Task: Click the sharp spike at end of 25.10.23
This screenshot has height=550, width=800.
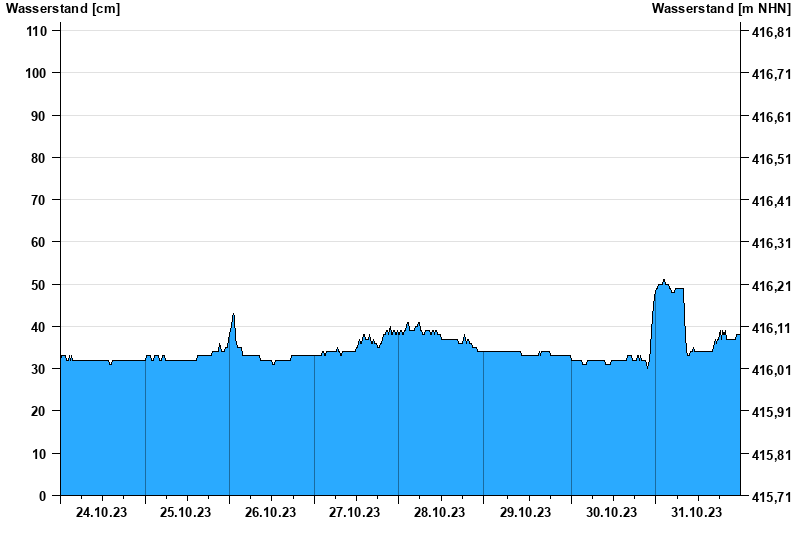Action: tap(233, 314)
